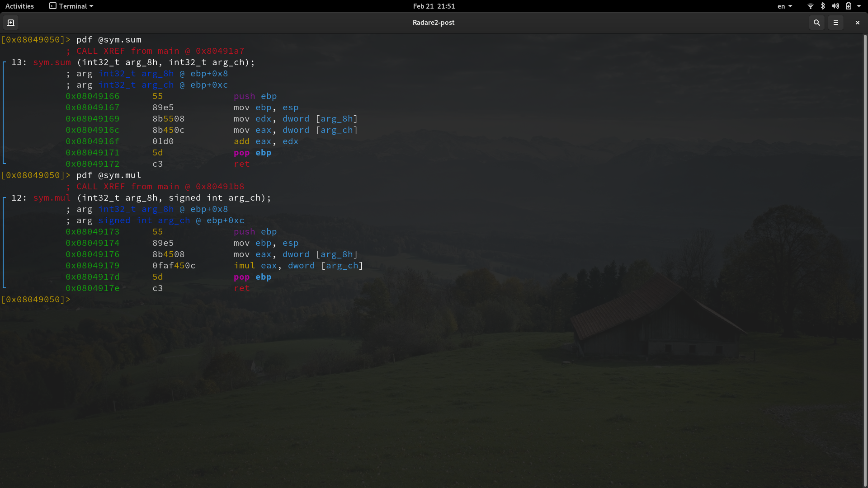Click the 'imul' instruction in sym.mul

[244, 266]
